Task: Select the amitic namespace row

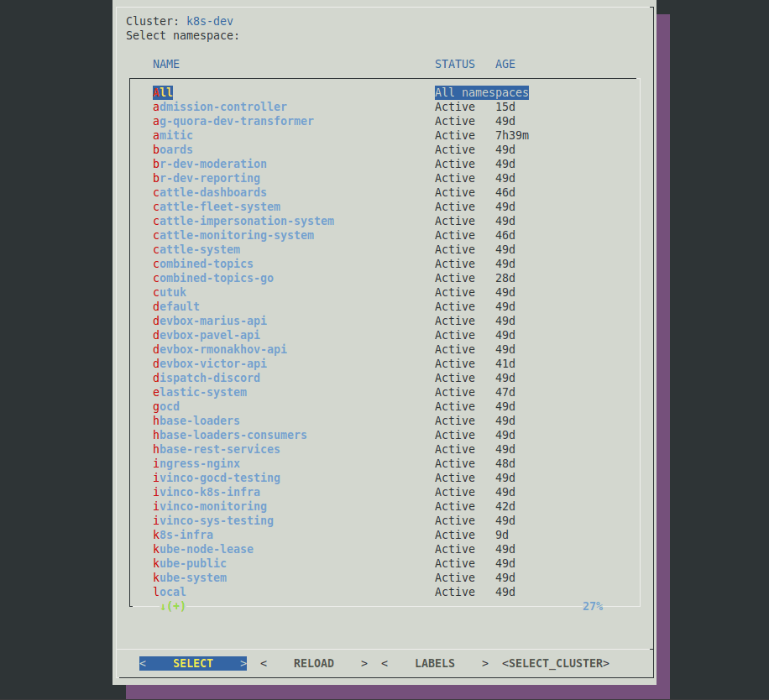Action: point(173,135)
